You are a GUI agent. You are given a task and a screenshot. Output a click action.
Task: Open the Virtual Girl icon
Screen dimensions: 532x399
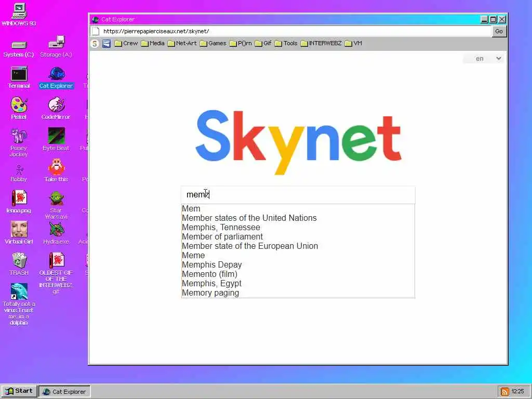click(19, 233)
